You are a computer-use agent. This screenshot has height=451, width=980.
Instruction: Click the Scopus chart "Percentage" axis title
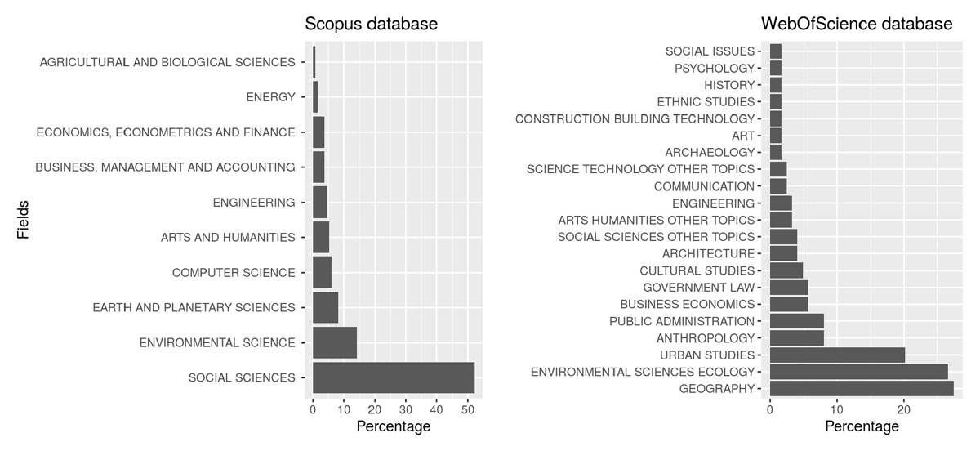394,426
